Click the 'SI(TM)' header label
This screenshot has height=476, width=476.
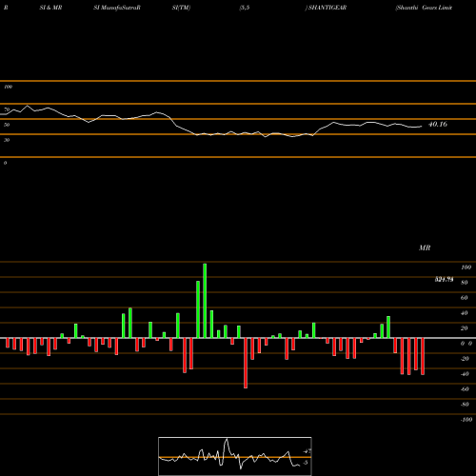click(181, 8)
